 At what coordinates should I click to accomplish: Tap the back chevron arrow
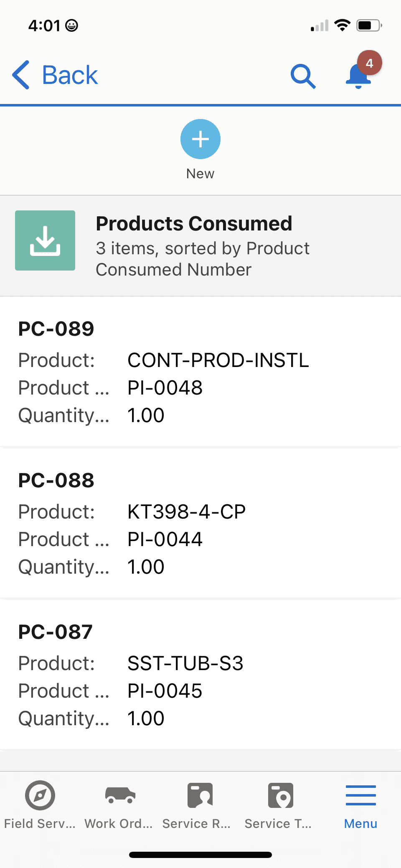(x=21, y=75)
